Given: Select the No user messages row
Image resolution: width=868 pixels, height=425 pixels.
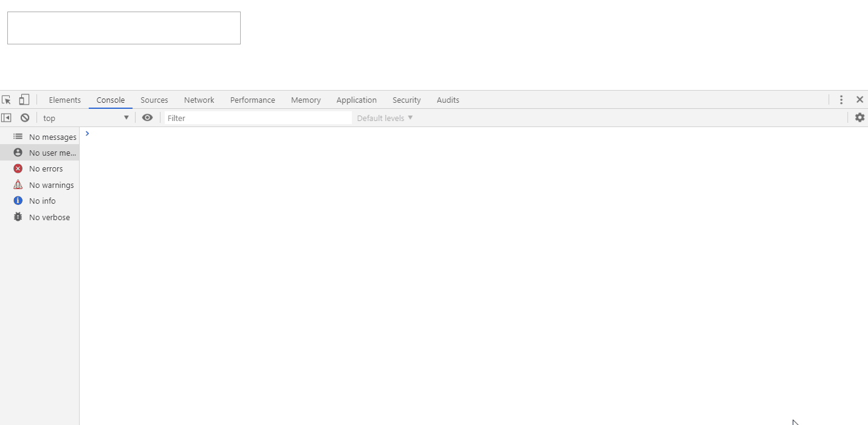Looking at the screenshot, I should coord(40,153).
